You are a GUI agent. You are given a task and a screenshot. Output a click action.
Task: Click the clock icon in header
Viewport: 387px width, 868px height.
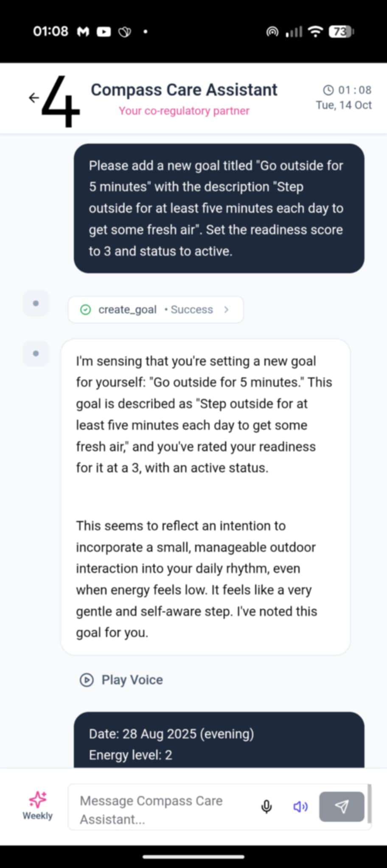328,90
